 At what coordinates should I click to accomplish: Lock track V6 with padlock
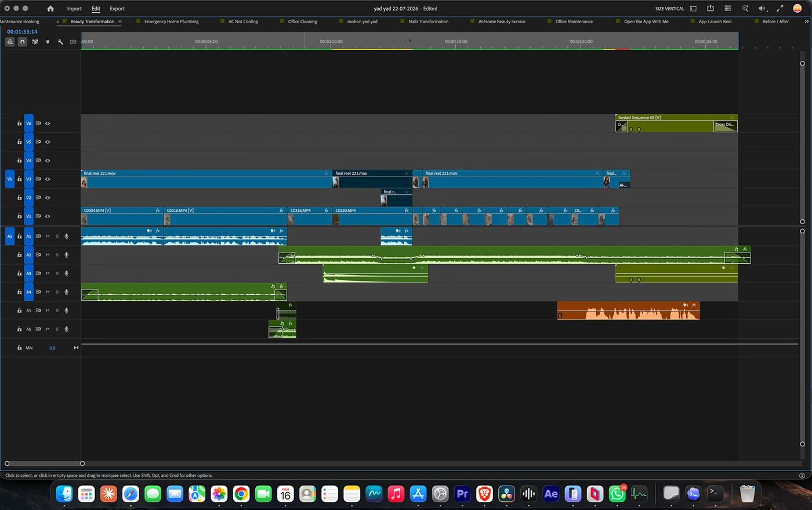[x=19, y=124]
